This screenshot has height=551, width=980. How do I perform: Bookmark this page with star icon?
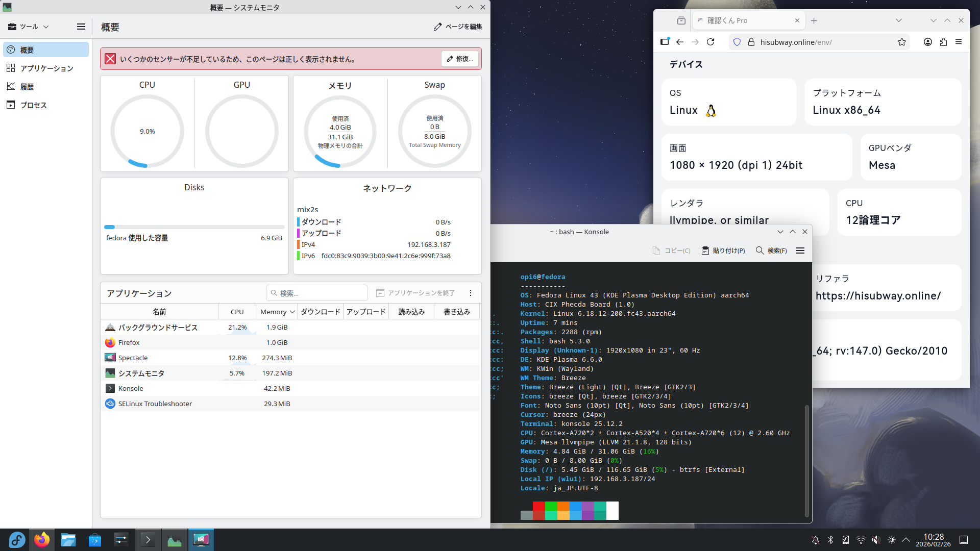point(902,42)
